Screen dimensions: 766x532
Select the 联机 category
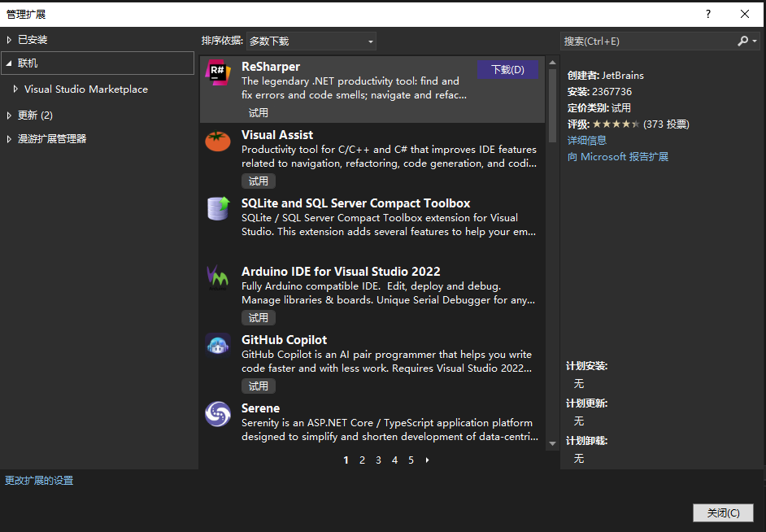point(28,63)
